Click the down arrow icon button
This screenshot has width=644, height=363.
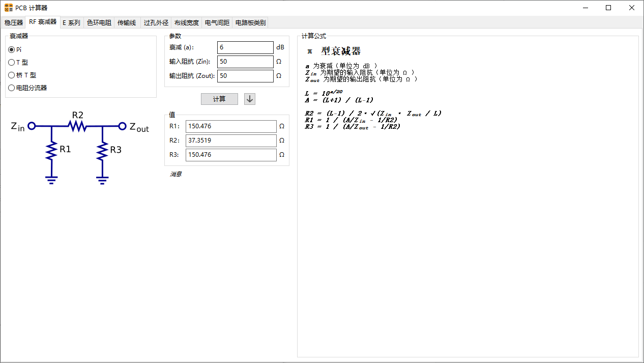[249, 99]
